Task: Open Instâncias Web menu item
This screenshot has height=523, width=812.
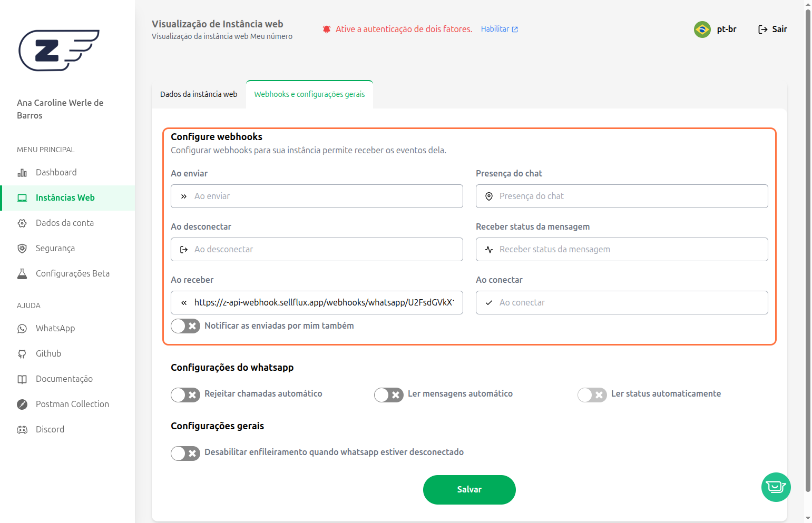Action: tap(65, 198)
